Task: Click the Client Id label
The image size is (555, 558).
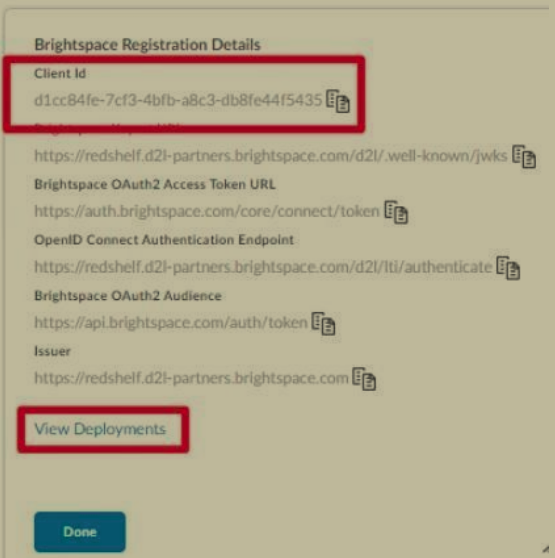Action: pyautogui.click(x=60, y=73)
